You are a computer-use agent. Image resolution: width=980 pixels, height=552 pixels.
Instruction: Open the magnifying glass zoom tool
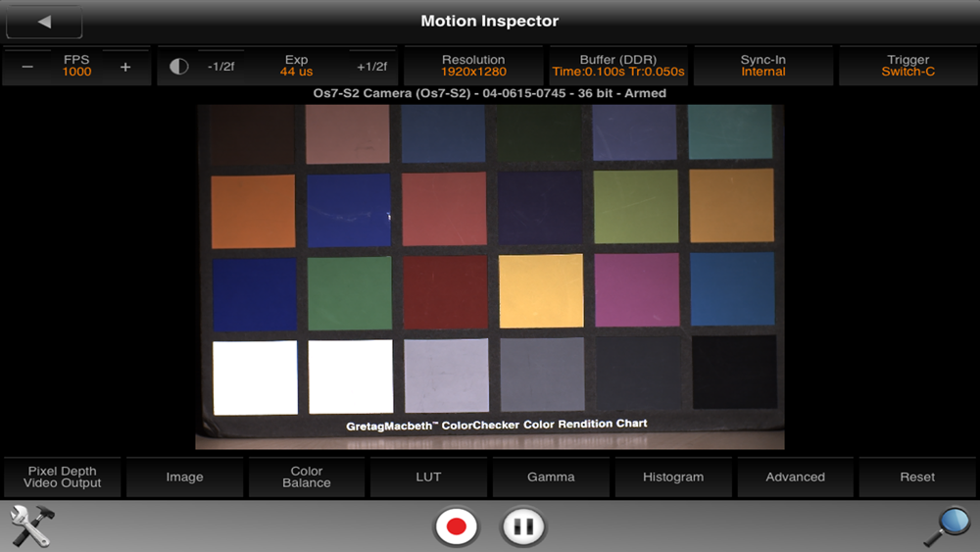(x=948, y=527)
